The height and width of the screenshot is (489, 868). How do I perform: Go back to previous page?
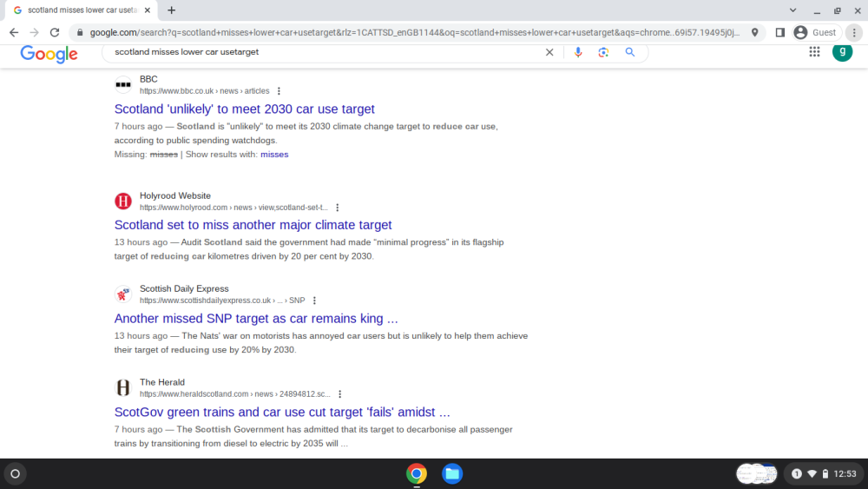click(14, 33)
